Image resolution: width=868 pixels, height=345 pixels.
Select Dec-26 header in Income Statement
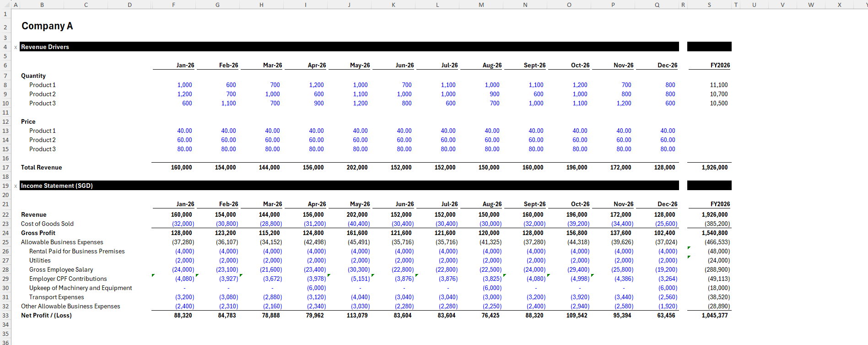click(668, 204)
